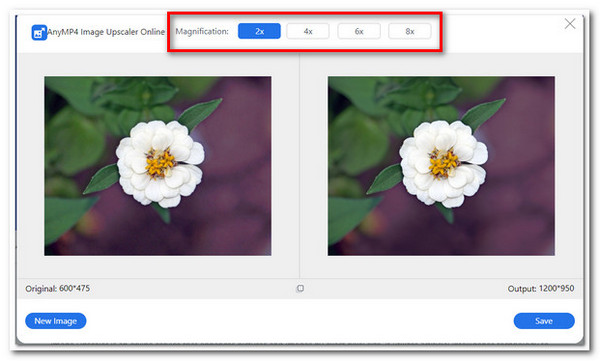The image size is (600, 361).
Task: Close the upscaler dialog with the X
Action: 570,24
